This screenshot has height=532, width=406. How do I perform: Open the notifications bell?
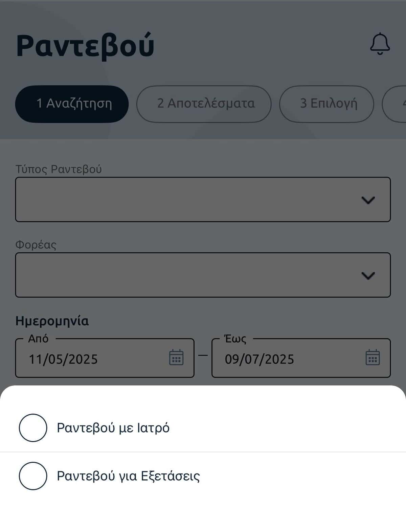point(380,44)
